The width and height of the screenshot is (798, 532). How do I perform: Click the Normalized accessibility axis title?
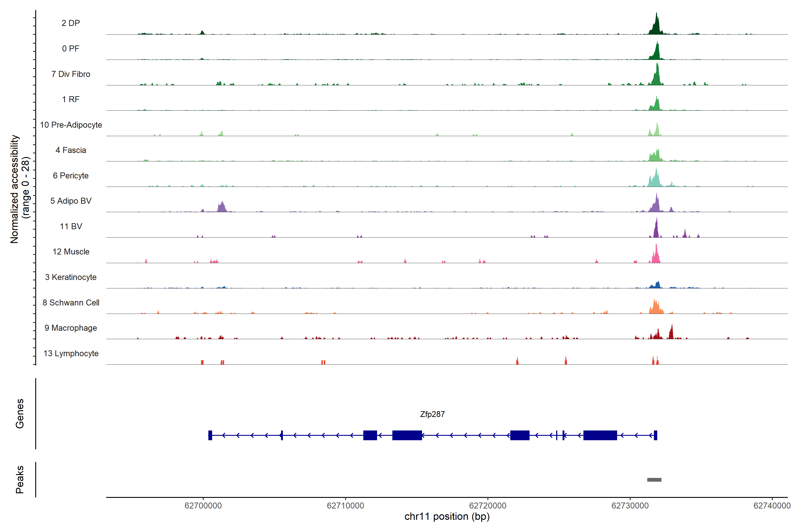click(14, 189)
